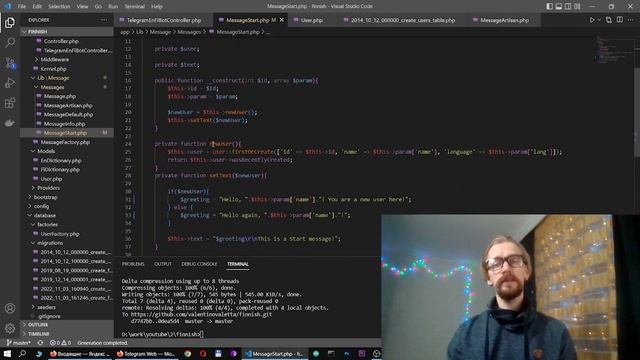Switch to TelegramEnFiBotController.php tab

click(163, 20)
